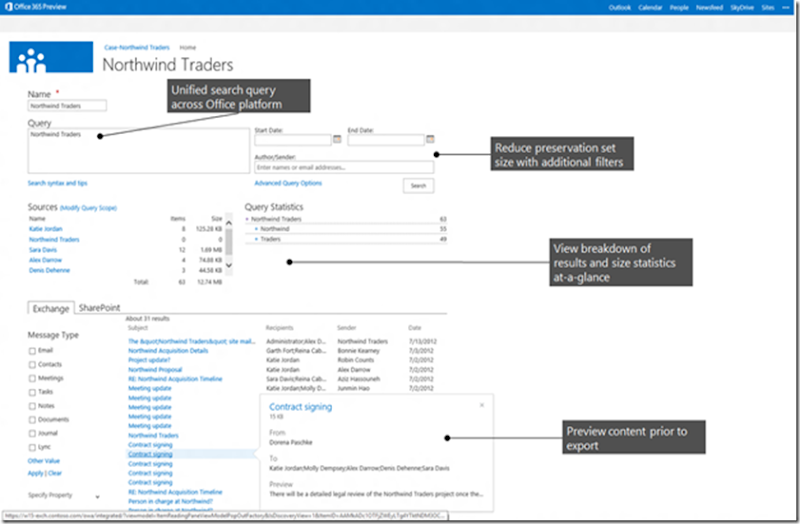Go to People in top navigation

679,8
